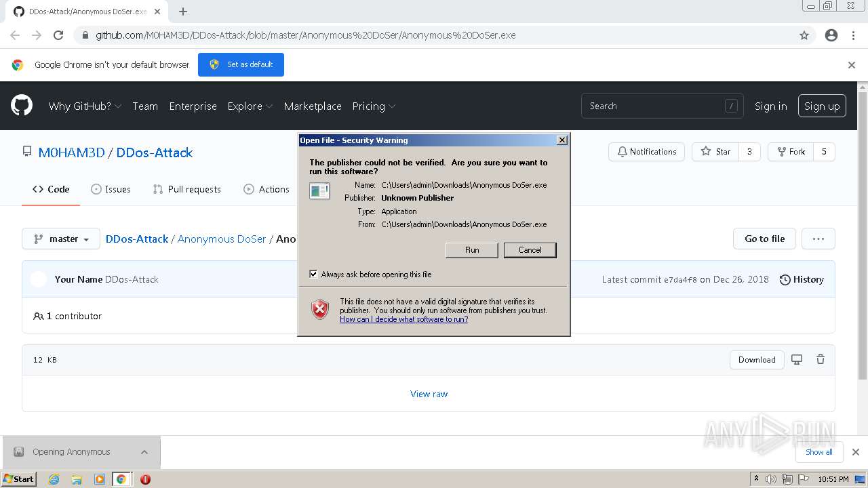Click the volume speaker tray icon

click(771, 479)
